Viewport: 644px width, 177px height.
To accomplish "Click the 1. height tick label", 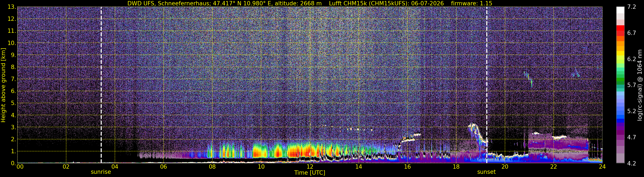I will pos(13,151).
